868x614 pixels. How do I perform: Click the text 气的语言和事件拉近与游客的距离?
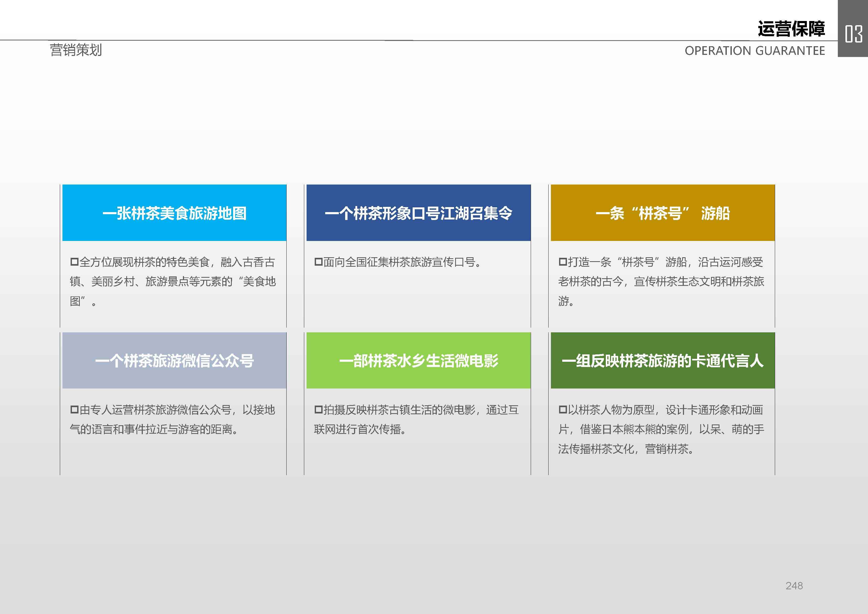click(154, 429)
